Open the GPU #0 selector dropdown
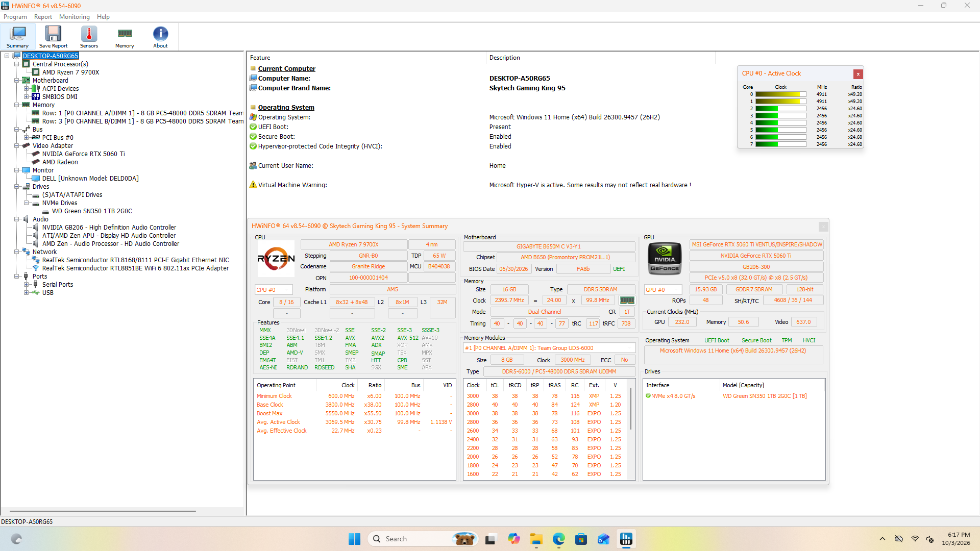This screenshot has width=980, height=551. (663, 290)
